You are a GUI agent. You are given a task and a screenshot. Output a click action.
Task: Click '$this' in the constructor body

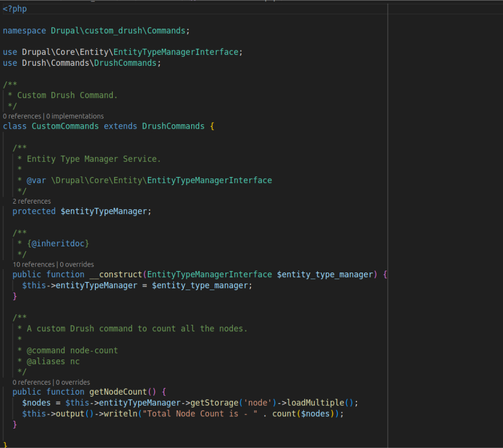[x=34, y=286]
